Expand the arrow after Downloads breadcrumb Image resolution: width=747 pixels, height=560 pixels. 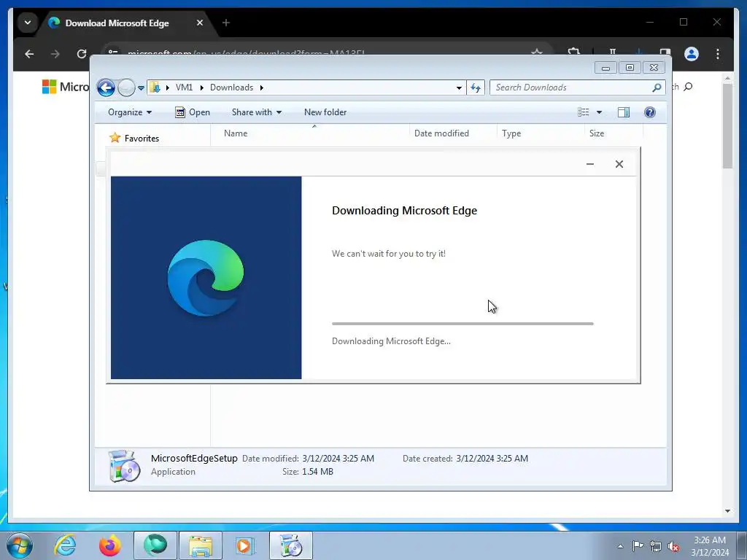262,87
